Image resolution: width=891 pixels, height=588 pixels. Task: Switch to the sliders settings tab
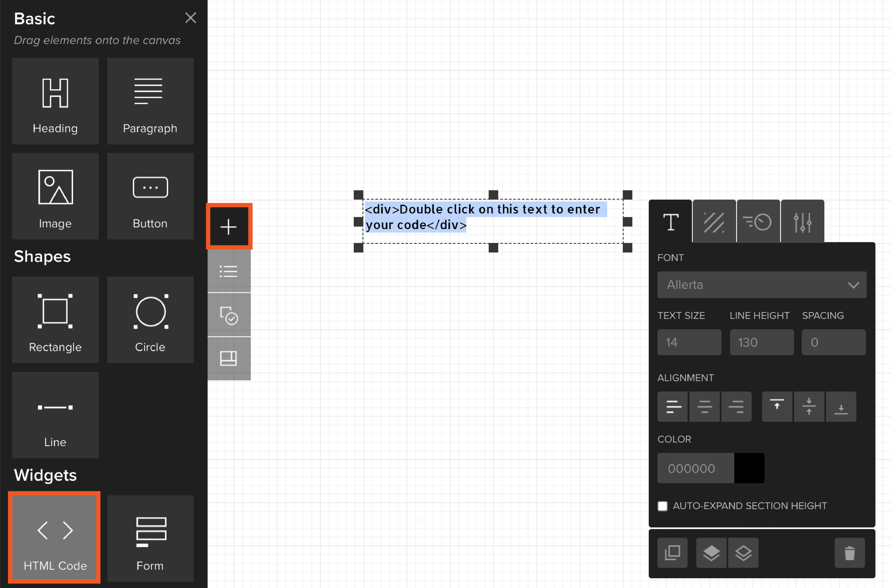pos(802,222)
